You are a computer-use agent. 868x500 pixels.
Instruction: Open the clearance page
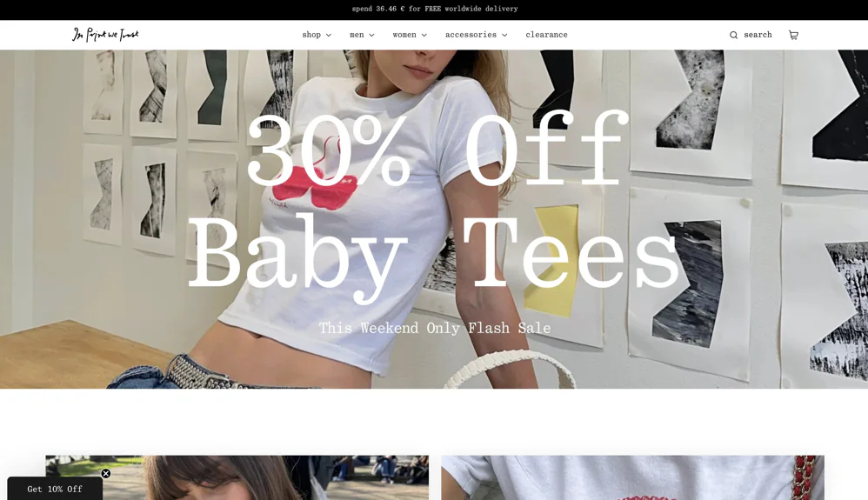[546, 34]
